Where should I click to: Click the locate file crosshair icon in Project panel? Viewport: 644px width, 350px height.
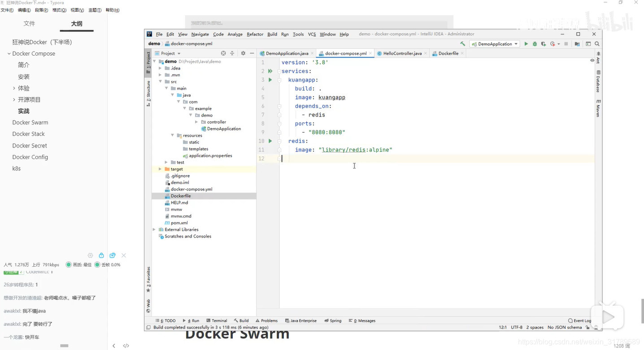[223, 53]
